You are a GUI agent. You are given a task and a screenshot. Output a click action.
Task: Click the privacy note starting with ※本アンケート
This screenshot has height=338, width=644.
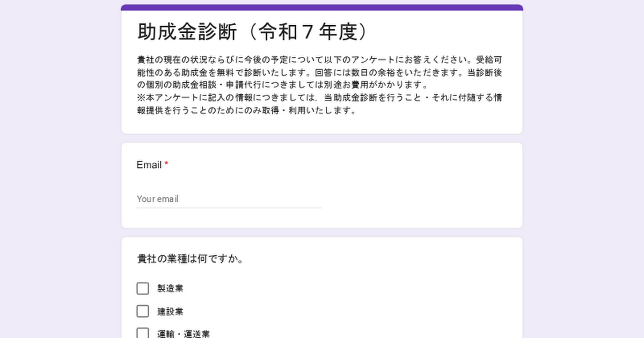click(319, 104)
